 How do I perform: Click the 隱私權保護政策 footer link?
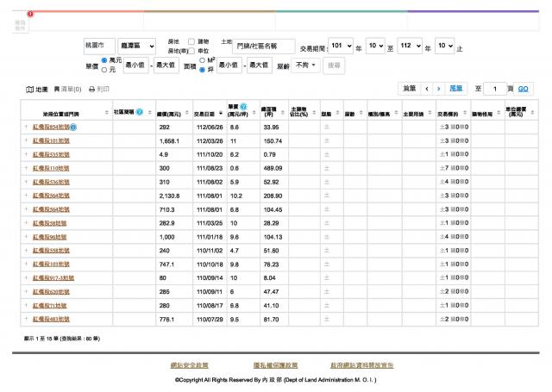point(275,365)
